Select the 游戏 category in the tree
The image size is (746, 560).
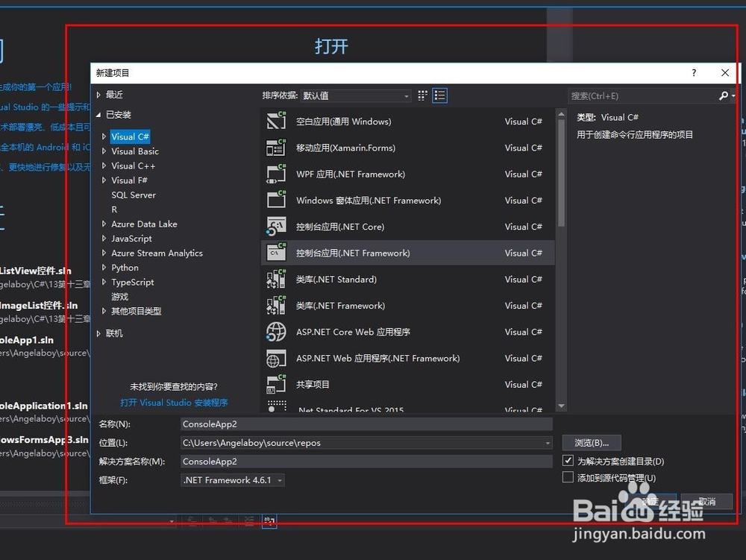tap(120, 297)
